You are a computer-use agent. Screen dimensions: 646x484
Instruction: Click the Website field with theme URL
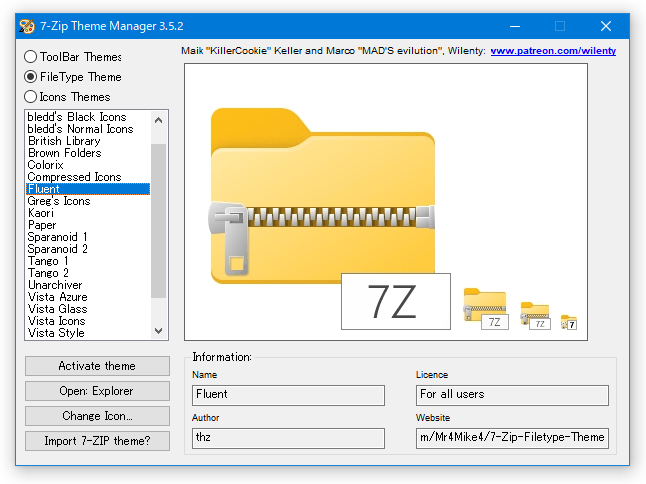(x=512, y=438)
